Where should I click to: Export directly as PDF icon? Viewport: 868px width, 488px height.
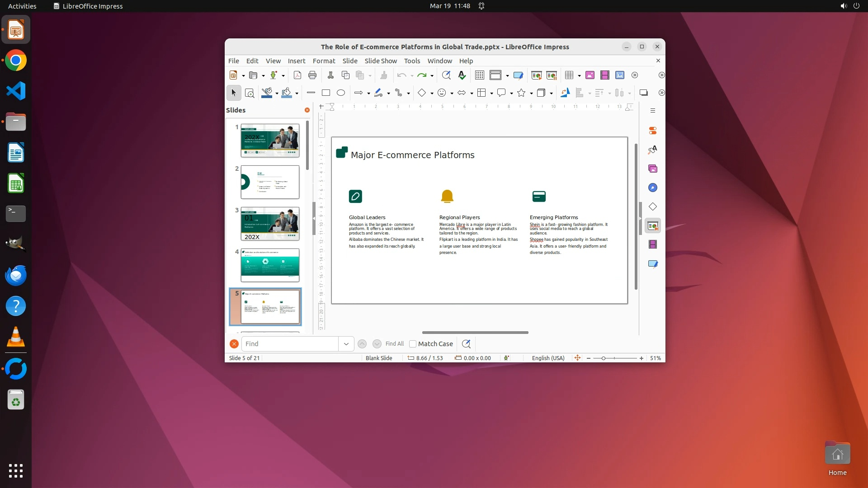(x=297, y=75)
